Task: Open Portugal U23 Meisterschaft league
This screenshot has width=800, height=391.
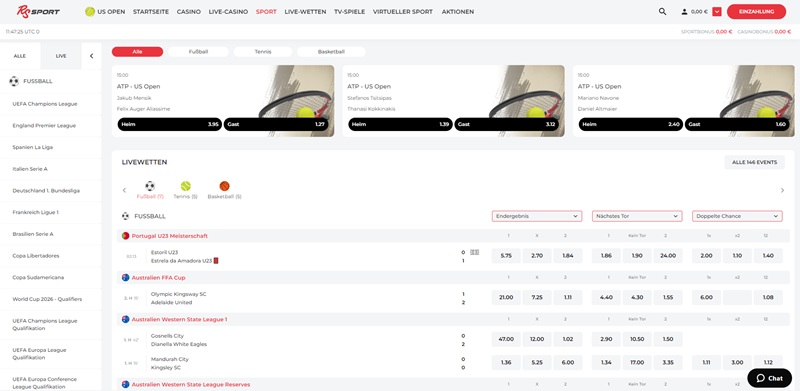Action: coord(169,236)
